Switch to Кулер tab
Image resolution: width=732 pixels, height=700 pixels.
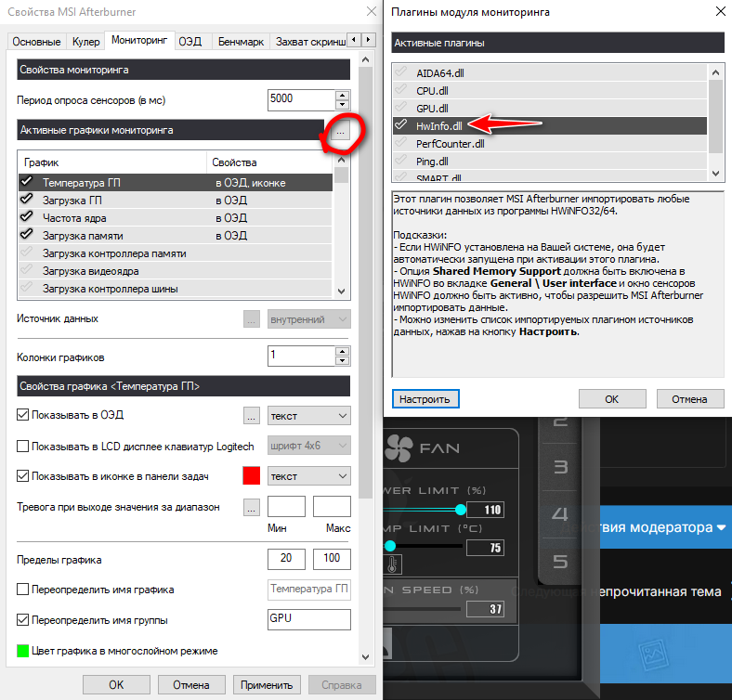pos(85,42)
